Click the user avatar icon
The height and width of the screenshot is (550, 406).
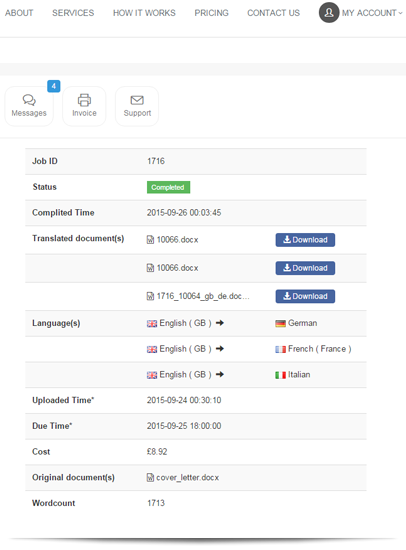point(329,13)
